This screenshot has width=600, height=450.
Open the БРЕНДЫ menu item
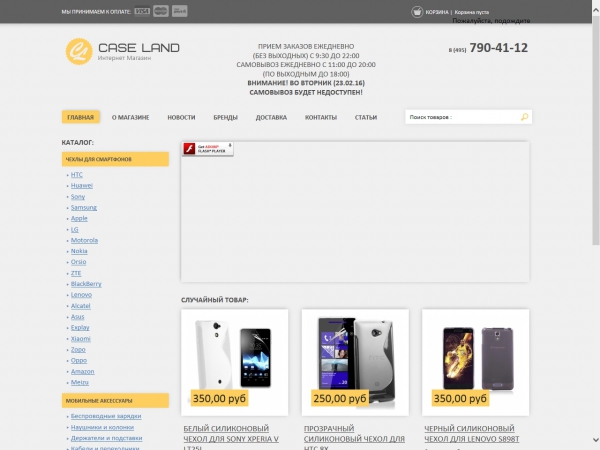pyautogui.click(x=225, y=117)
